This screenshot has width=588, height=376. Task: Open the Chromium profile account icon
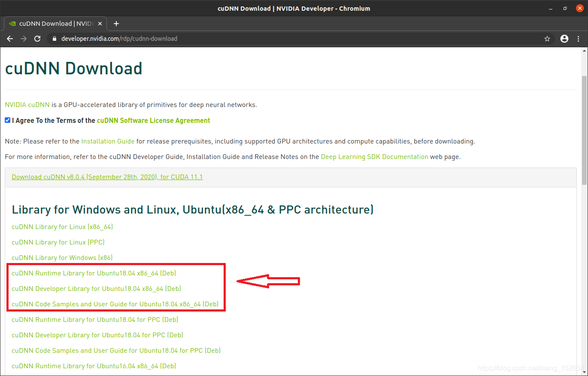tap(564, 39)
